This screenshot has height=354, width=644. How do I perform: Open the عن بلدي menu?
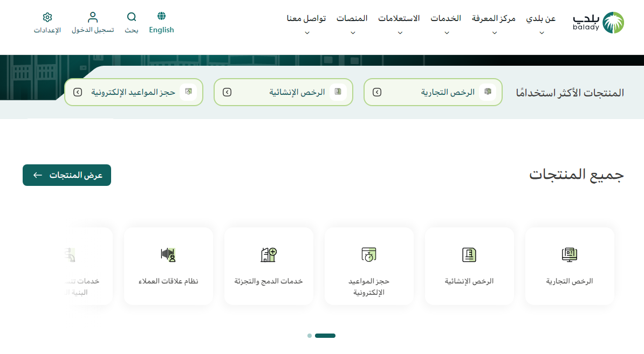tap(541, 18)
